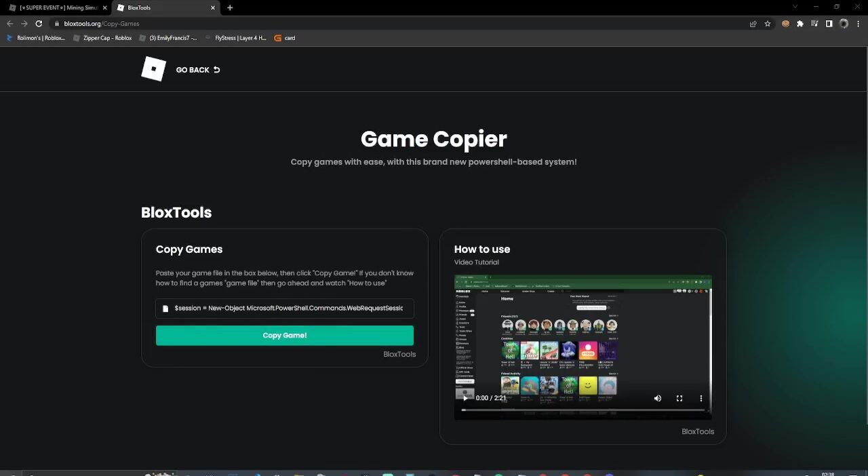868x476 pixels.
Task: Click the profile avatar icon
Action: coord(844,24)
